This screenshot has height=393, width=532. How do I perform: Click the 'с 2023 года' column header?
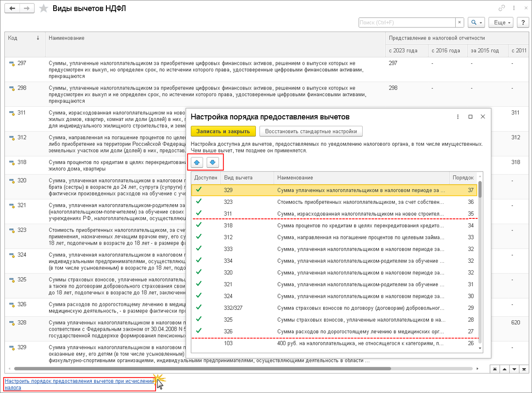click(407, 51)
